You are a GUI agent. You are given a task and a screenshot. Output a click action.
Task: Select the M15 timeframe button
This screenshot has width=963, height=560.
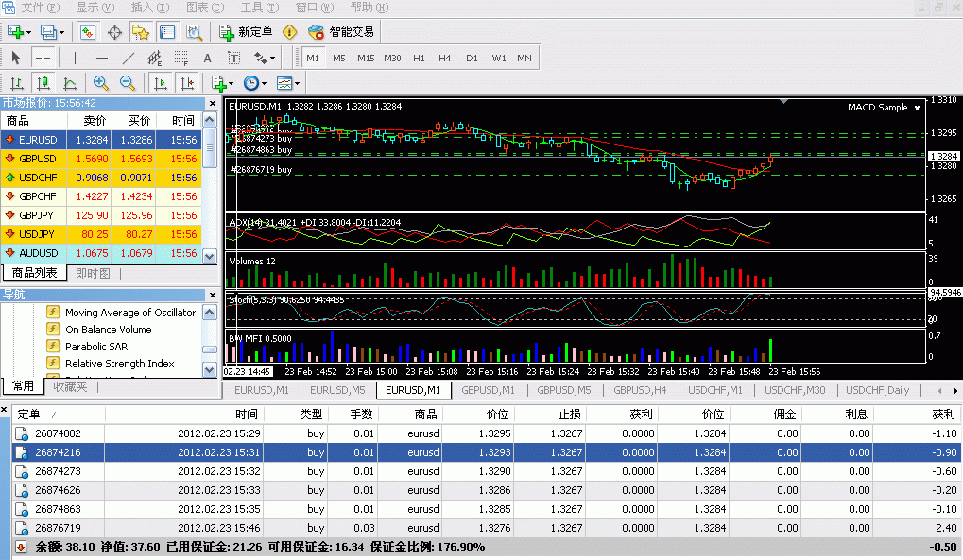(365, 58)
